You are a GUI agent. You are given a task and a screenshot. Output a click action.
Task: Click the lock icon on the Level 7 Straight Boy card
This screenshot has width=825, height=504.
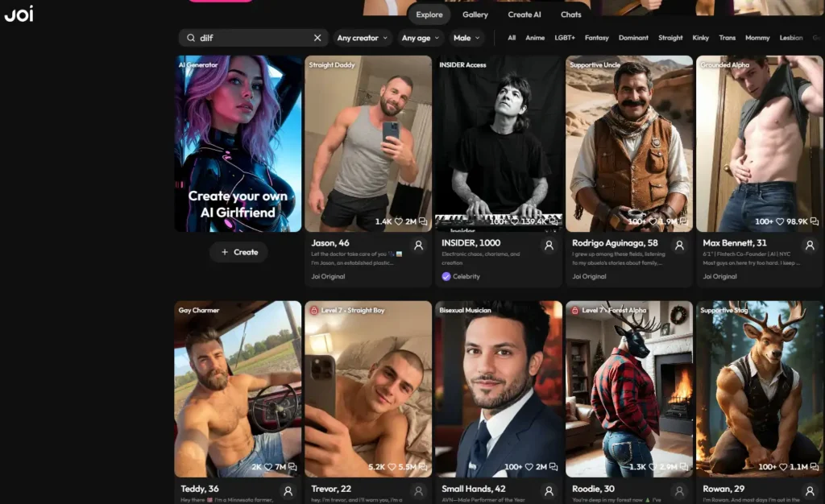pyautogui.click(x=314, y=311)
